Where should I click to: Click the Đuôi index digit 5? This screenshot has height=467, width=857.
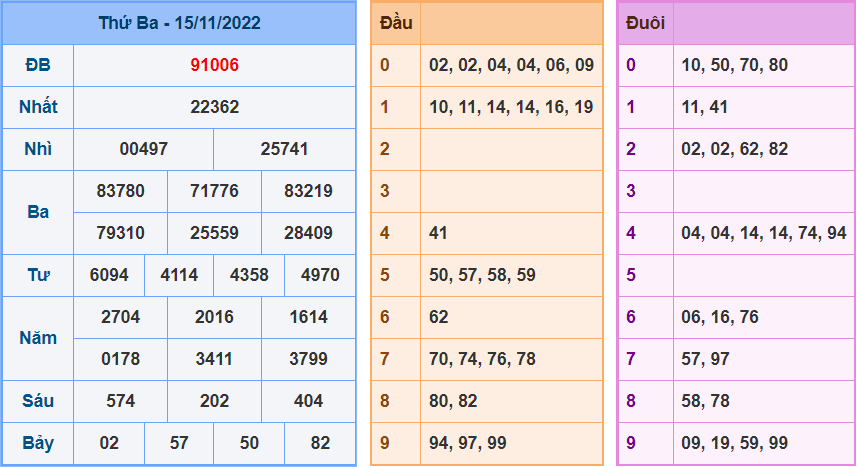[631, 275]
